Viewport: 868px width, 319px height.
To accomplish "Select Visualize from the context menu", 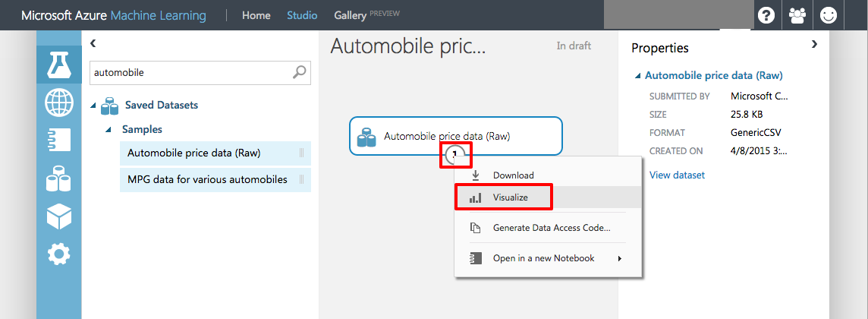I will (511, 197).
